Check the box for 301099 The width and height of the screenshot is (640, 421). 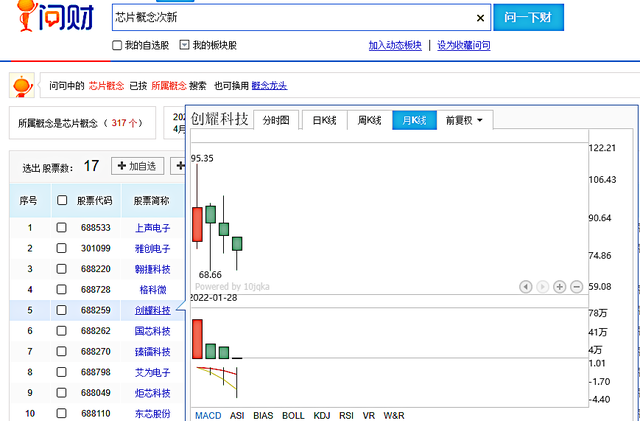click(x=61, y=248)
